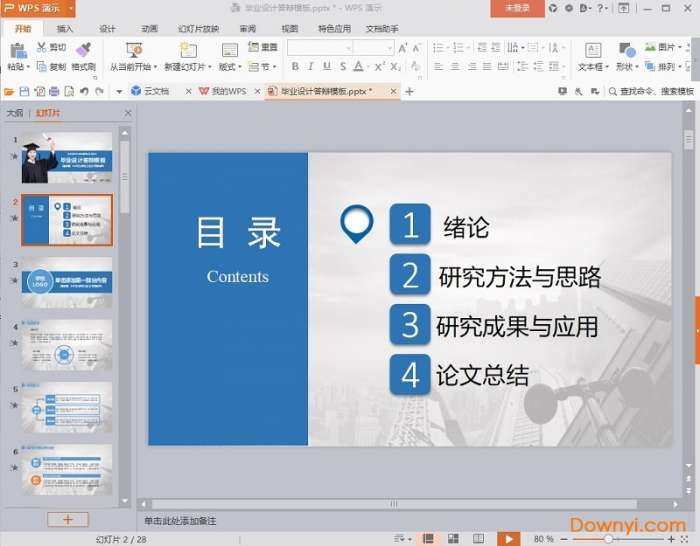Click the zoom out minus button
This screenshot has height=546, width=700.
click(564, 539)
